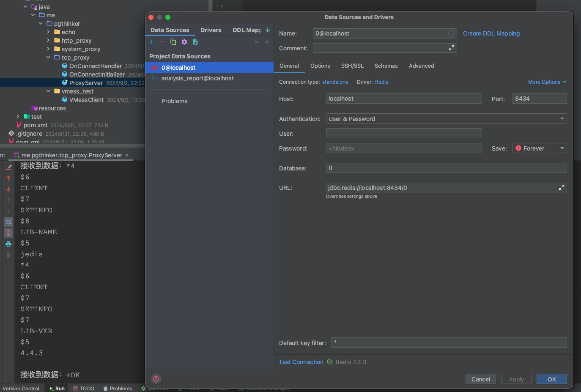Collapse the pgthinker folder

point(41,24)
